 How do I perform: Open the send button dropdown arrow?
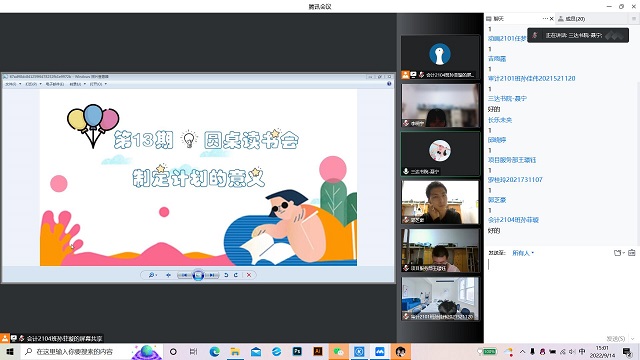(633, 338)
